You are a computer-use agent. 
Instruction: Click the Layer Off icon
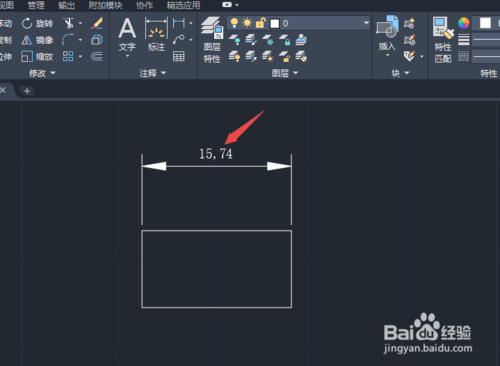coord(234,40)
